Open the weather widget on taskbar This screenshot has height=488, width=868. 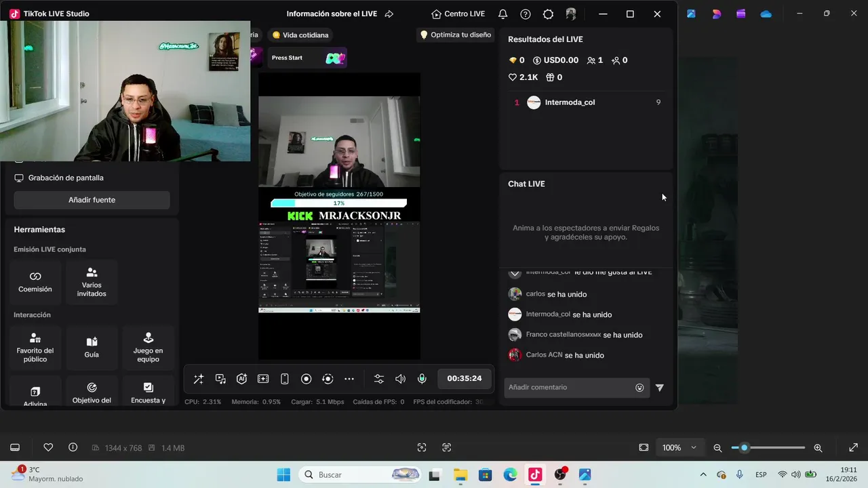47,474
